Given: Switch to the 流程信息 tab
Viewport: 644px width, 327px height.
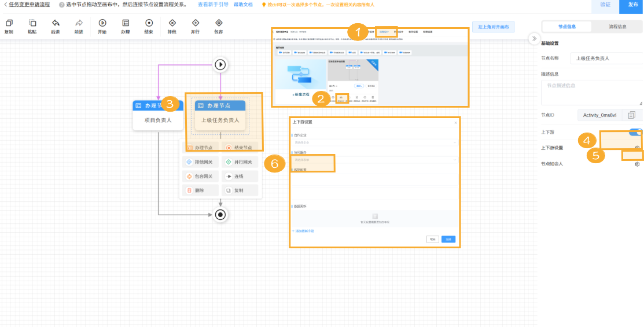Looking at the screenshot, I should point(617,27).
